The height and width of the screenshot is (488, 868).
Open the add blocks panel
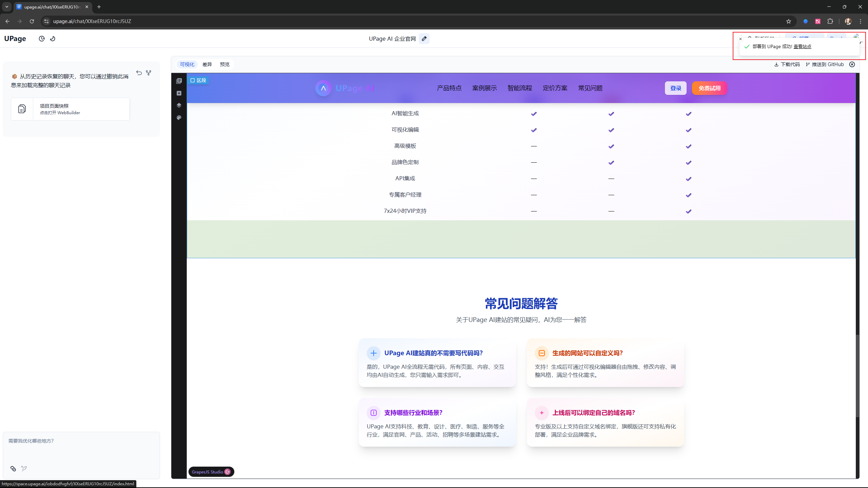179,93
